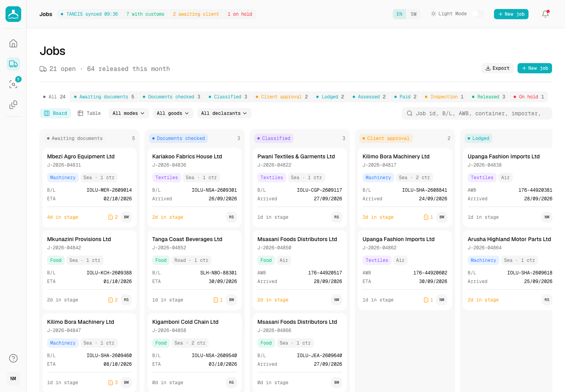Switch to Board view
This screenshot has width=565, height=392.
tap(55, 113)
